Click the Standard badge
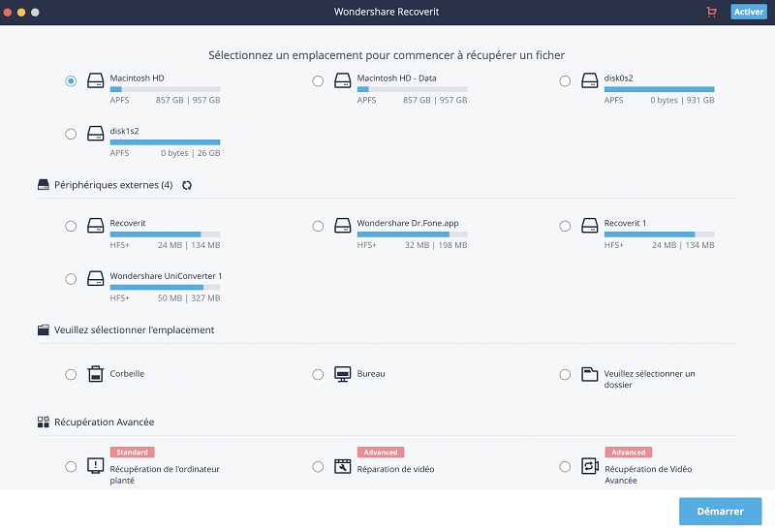Image resolution: width=775 pixels, height=532 pixels. [x=133, y=453]
